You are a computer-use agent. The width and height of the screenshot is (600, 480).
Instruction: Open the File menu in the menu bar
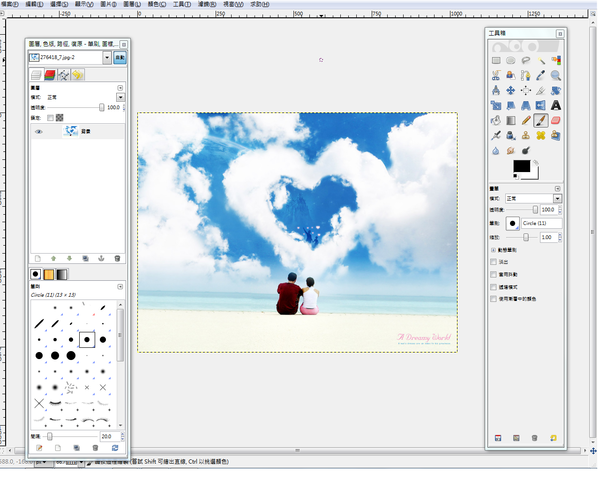point(10,4)
